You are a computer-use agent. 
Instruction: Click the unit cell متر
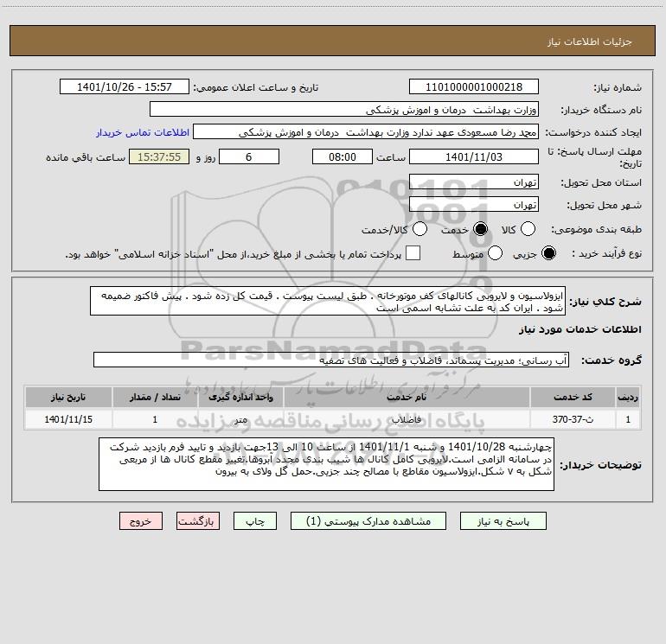(240, 419)
